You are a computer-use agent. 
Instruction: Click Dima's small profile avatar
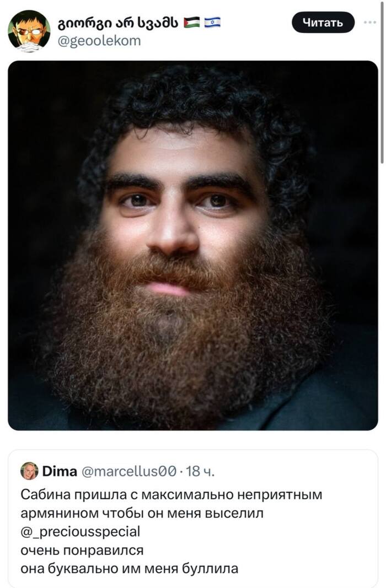pos(29,471)
